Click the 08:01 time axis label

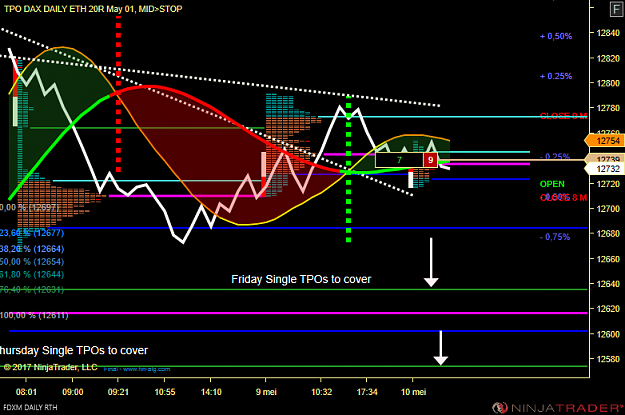pos(26,392)
